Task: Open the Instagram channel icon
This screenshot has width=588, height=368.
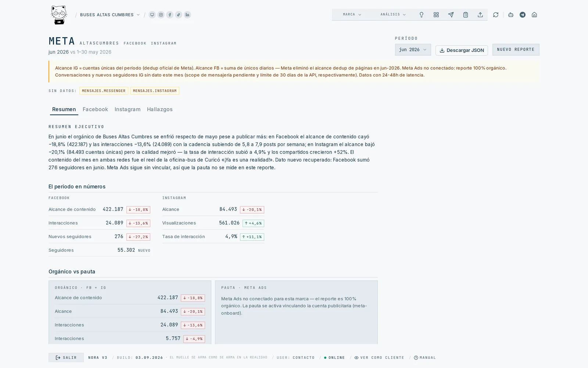Action: 161,15
